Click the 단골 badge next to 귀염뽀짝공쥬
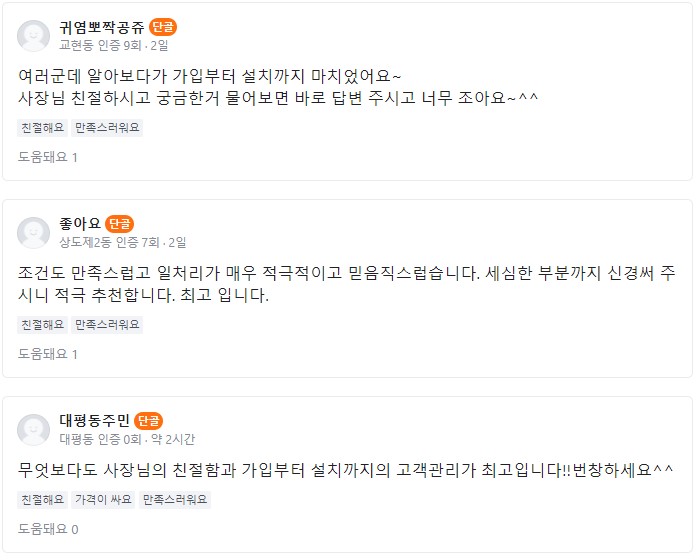Viewport: 700px width, 560px height. coord(163,27)
